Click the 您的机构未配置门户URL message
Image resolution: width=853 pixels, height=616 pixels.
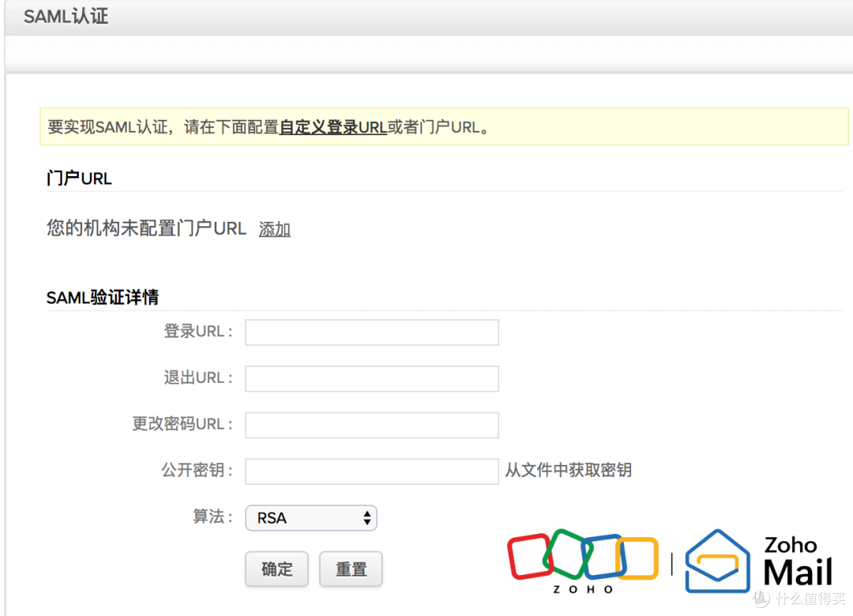click(146, 228)
